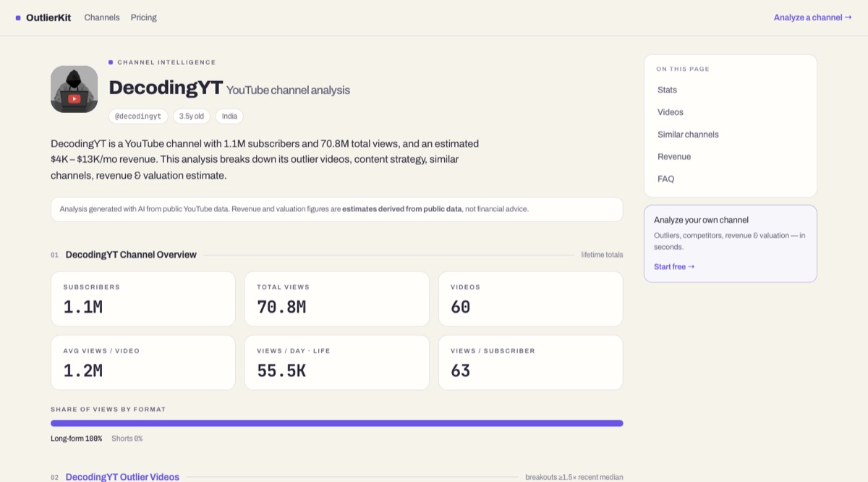Click the Long-form 100% label

(x=76, y=439)
